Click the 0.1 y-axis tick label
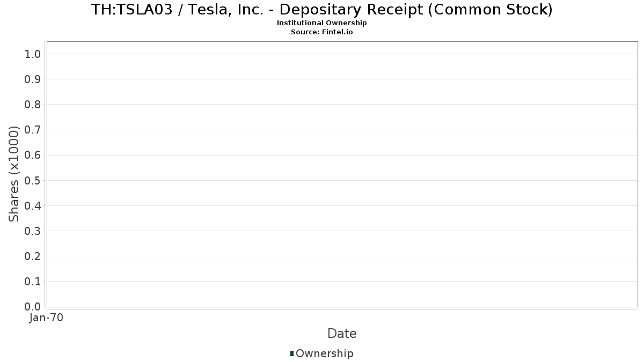 coord(33,282)
